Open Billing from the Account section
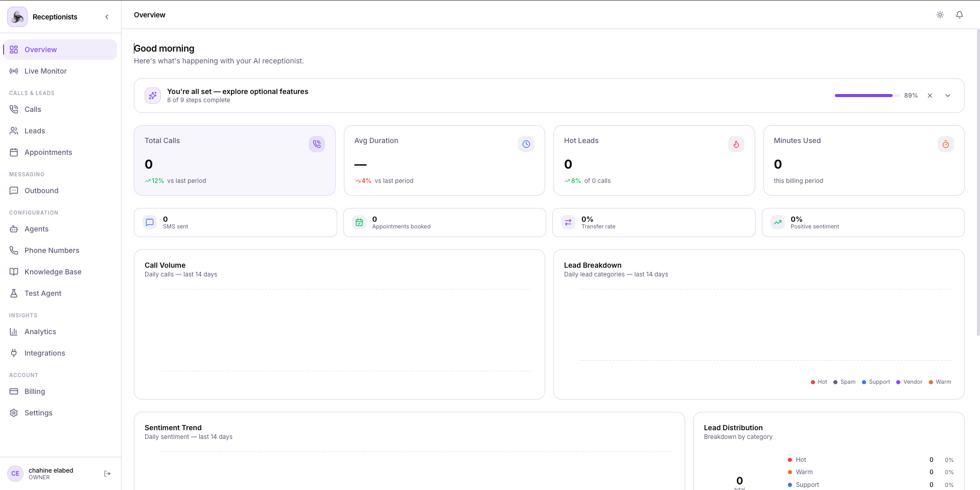980x490 pixels. 34,391
